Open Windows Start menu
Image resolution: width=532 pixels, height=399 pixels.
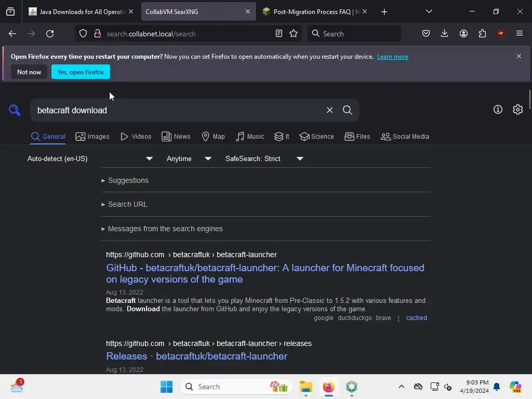coord(166,387)
